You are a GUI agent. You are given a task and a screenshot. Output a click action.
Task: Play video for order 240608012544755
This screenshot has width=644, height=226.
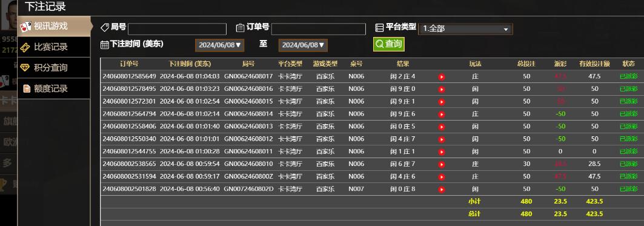(x=442, y=152)
